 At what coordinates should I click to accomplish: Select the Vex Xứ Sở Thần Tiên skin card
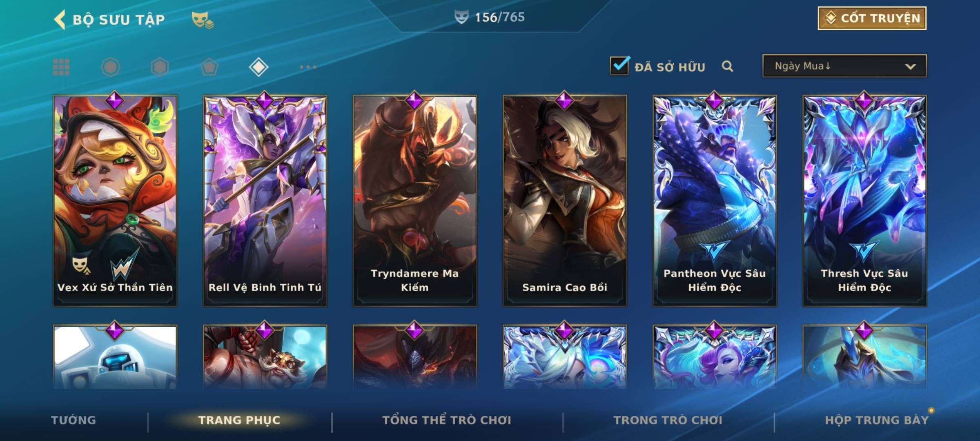115,201
